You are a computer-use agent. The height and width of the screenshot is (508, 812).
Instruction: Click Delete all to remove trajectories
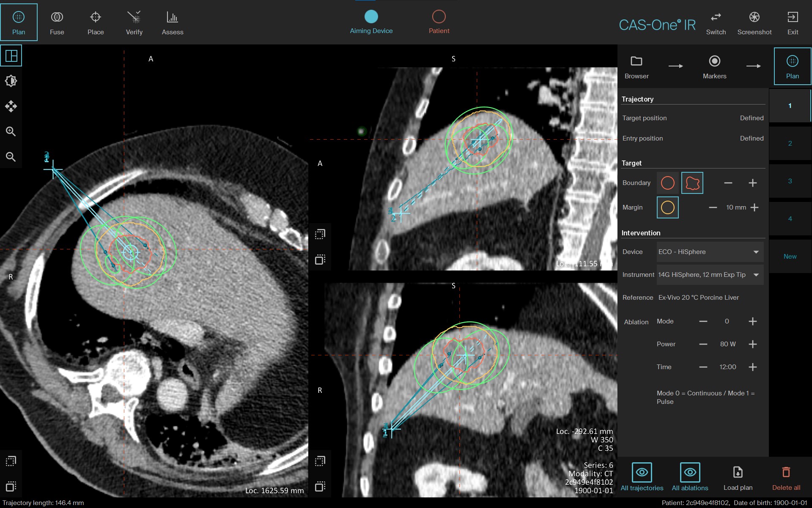[x=786, y=476]
